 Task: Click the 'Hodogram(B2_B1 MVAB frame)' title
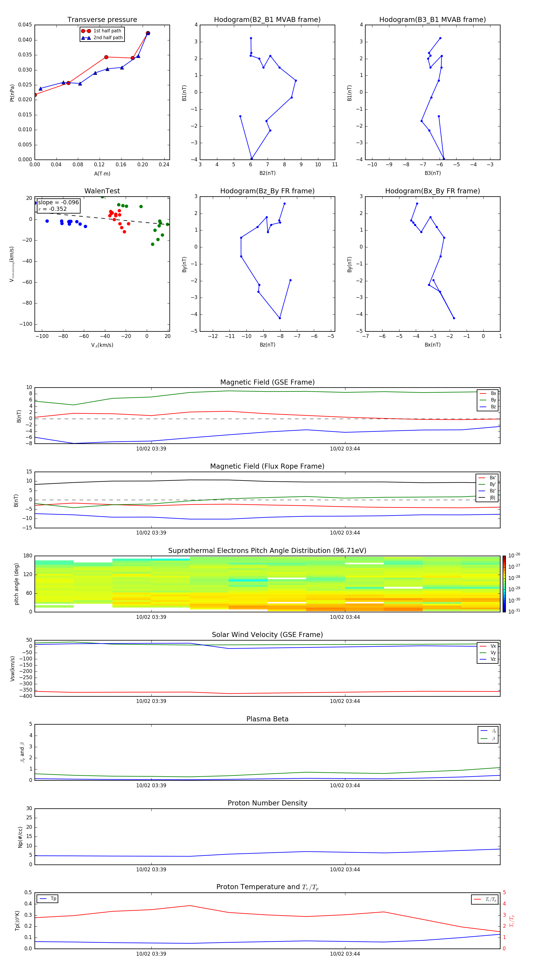click(x=267, y=19)
